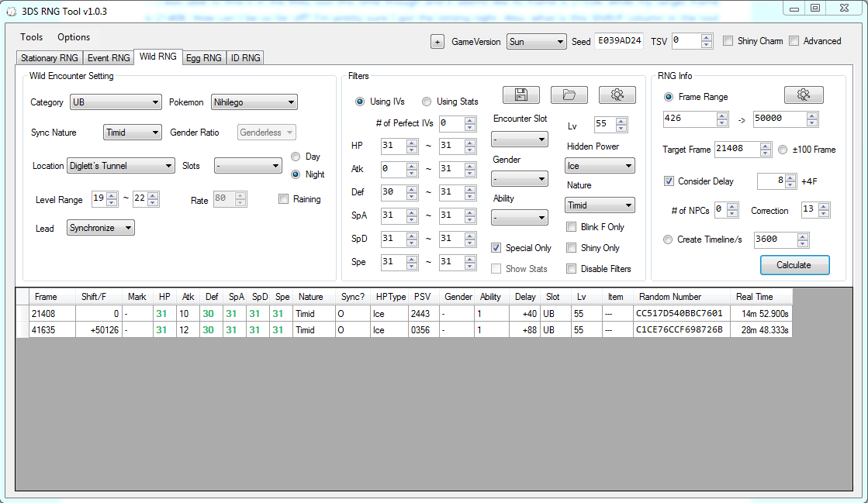Viewport: 868px width, 503px height.
Task: Open the Gender filter dropdown
Action: pyautogui.click(x=519, y=179)
